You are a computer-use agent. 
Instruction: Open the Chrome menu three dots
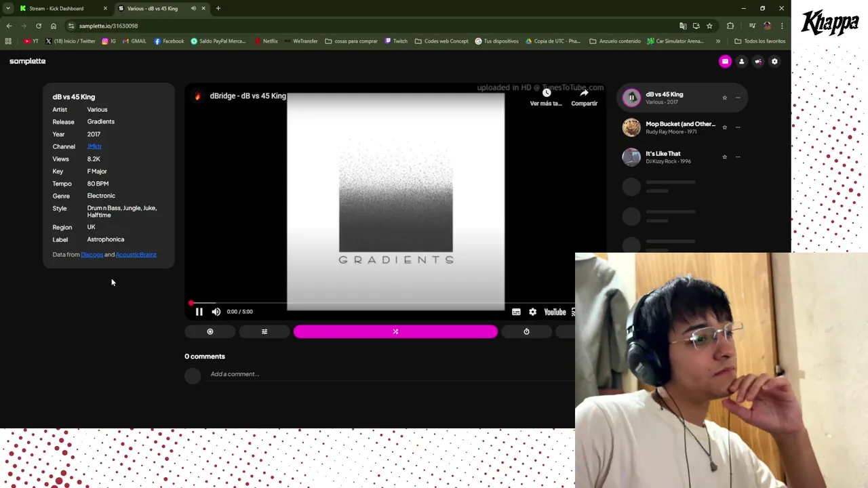pos(782,26)
